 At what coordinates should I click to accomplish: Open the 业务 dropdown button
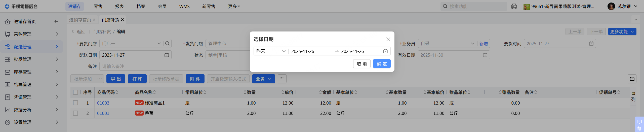(263, 79)
